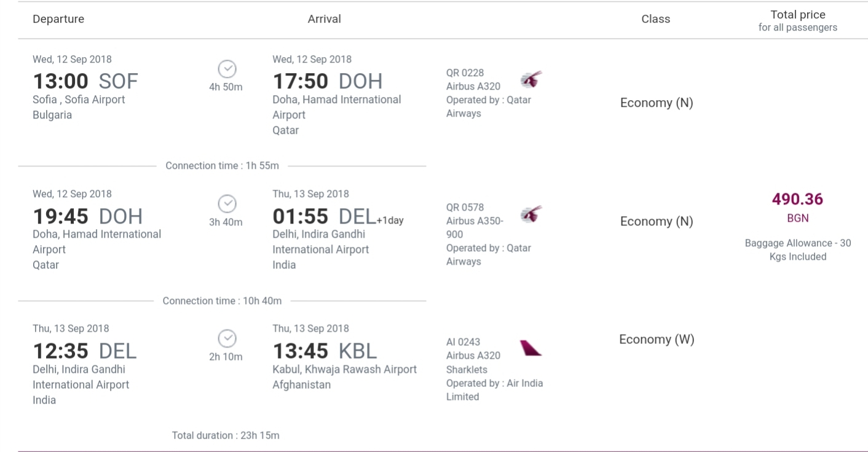Click Air India logo next to AI 0243
This screenshot has width=868, height=452.
coord(531,348)
